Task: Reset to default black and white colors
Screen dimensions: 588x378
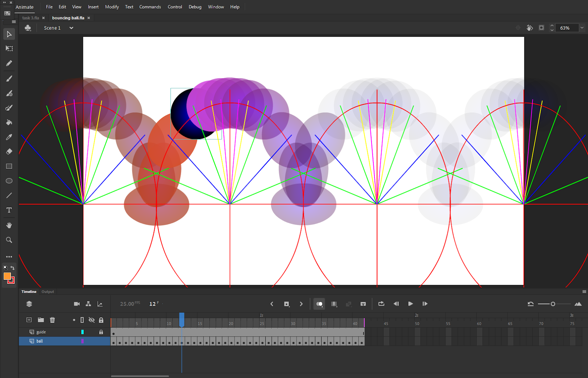Action: 5,268
